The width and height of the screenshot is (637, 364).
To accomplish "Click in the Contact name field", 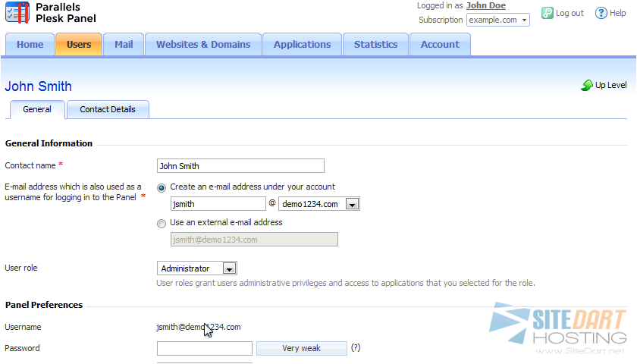I will (240, 166).
